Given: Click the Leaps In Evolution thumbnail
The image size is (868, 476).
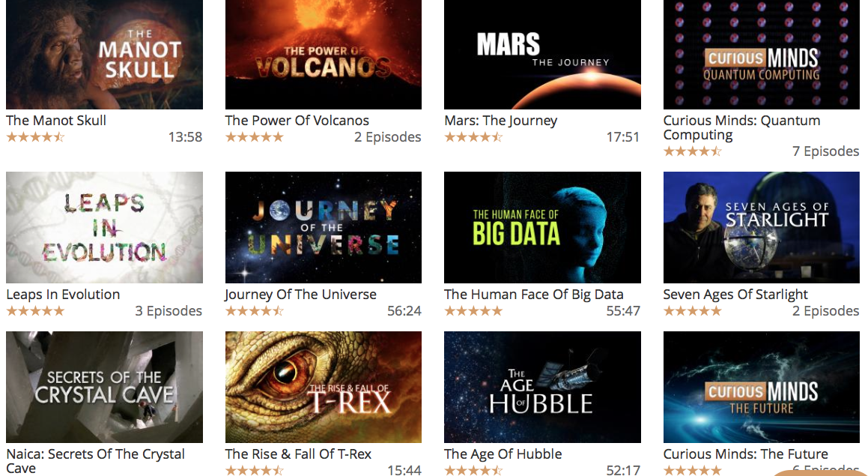Looking at the screenshot, I should pos(104,227).
